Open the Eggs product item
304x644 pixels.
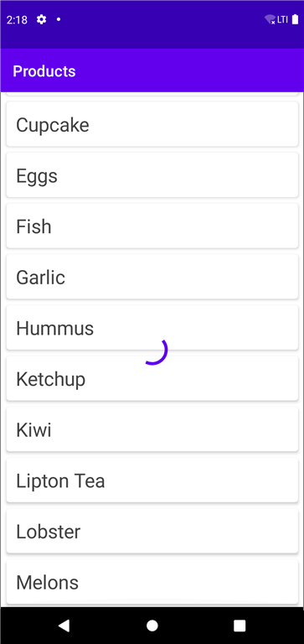[x=152, y=175]
